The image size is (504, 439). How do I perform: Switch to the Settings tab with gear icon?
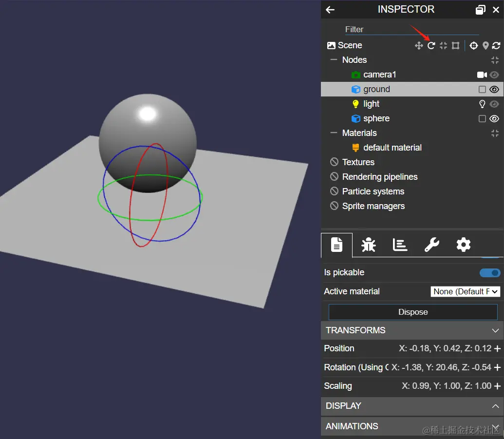click(464, 245)
